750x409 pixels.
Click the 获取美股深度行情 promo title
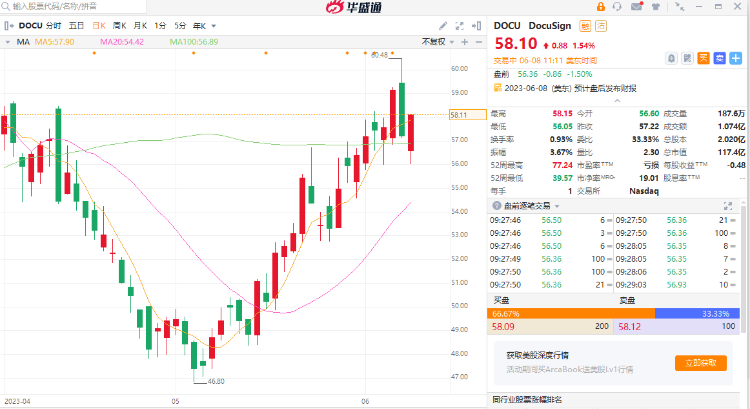click(538, 355)
